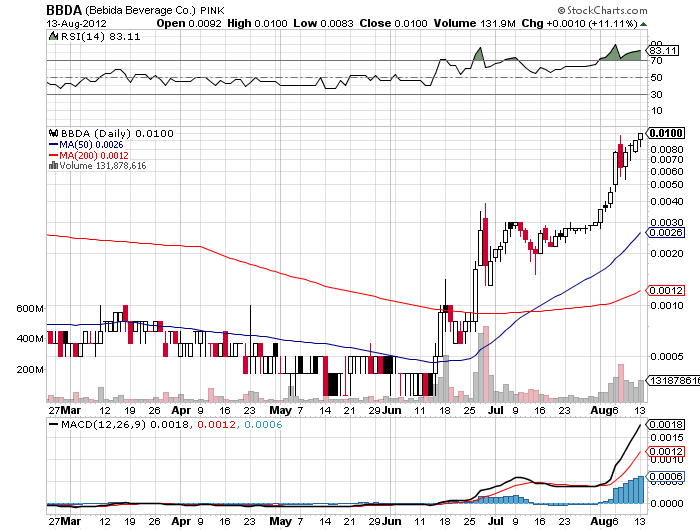The height and width of the screenshot is (530, 700).
Task: Click the Jun label on MACD axis
Action: pos(392,522)
